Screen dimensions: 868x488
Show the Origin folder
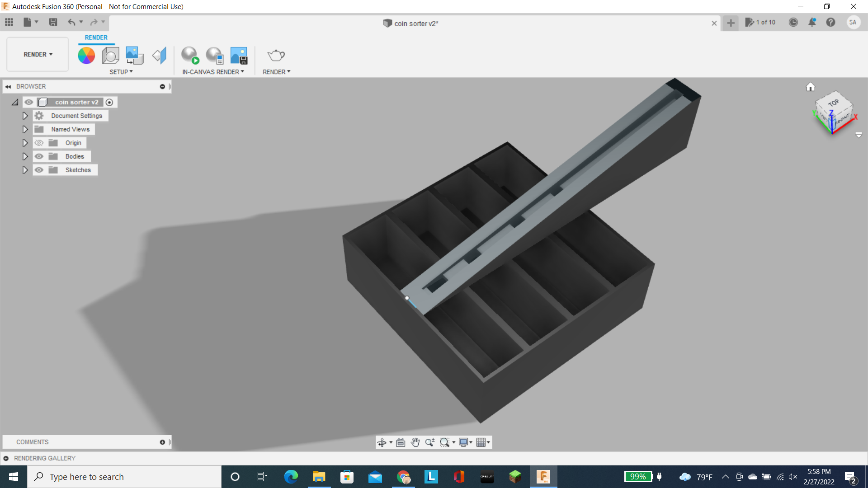[x=39, y=143]
